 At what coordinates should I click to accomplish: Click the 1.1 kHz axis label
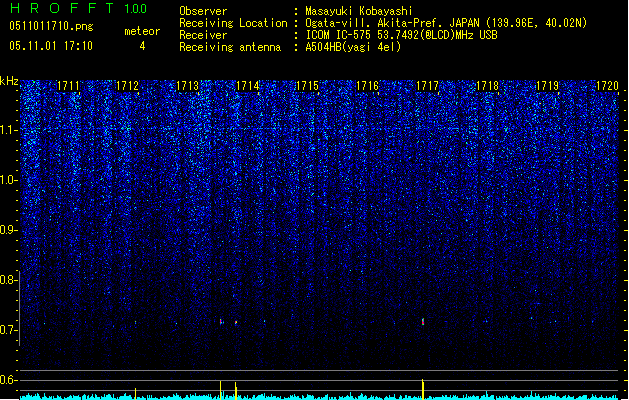(8, 130)
